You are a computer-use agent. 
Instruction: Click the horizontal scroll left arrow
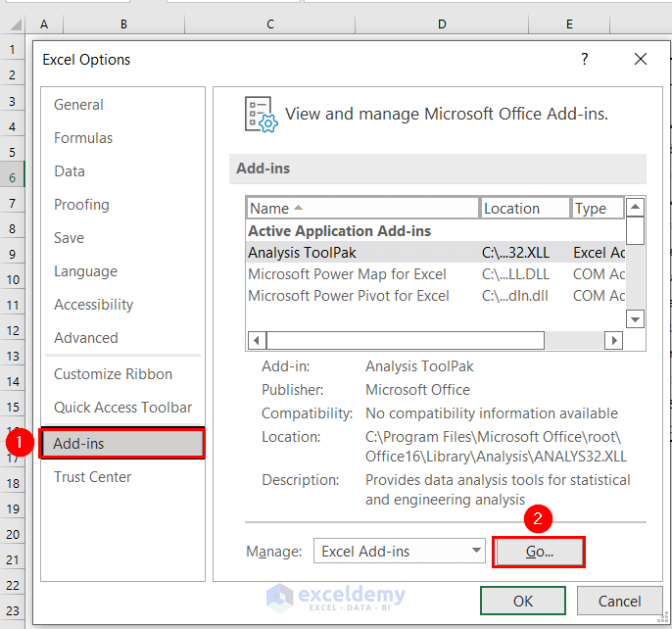[x=257, y=340]
